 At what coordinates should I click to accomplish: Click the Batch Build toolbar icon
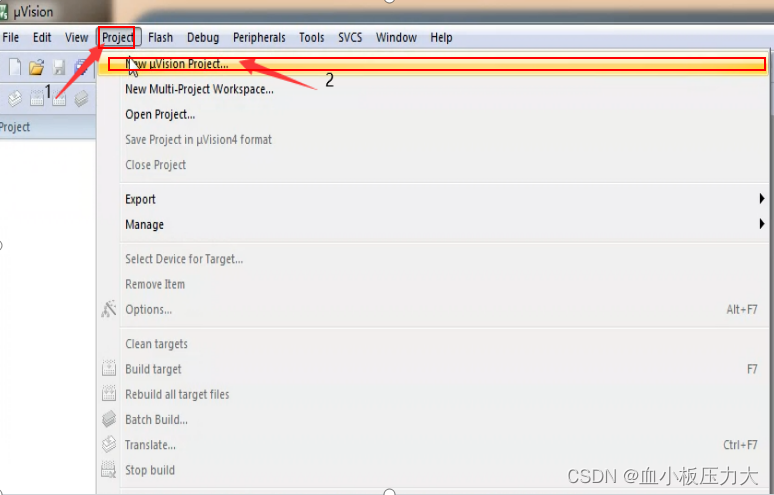click(x=81, y=99)
